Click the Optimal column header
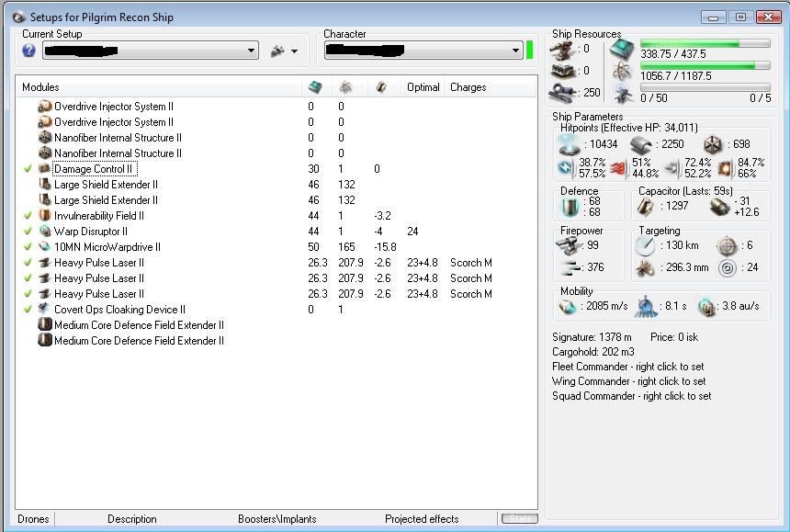Viewport: 790px width, 532px height. [x=423, y=87]
